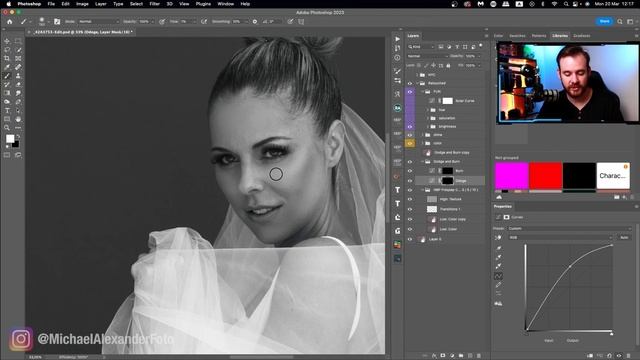The height and width of the screenshot is (360, 640).
Task: Toggle visibility of Dodge and Burn group
Action: 410,162
